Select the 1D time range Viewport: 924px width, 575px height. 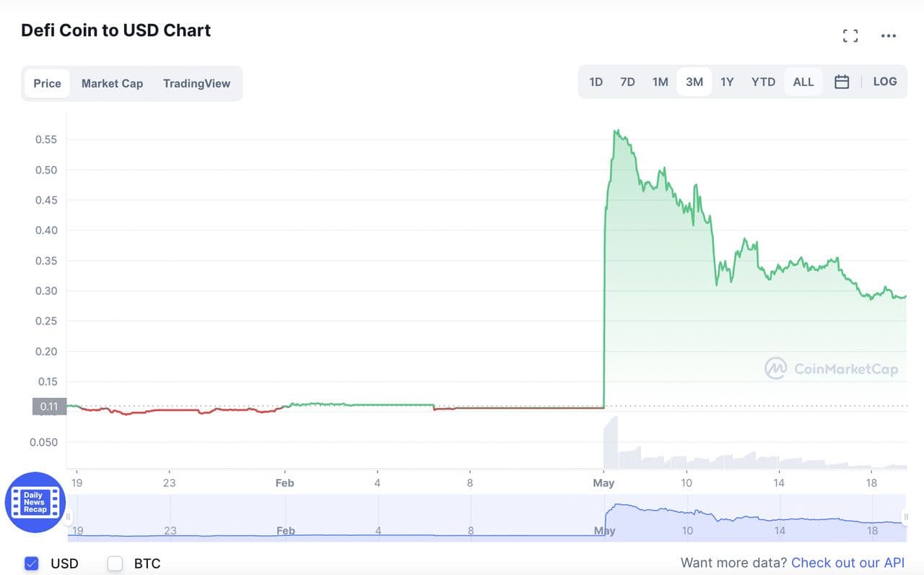pyautogui.click(x=596, y=82)
